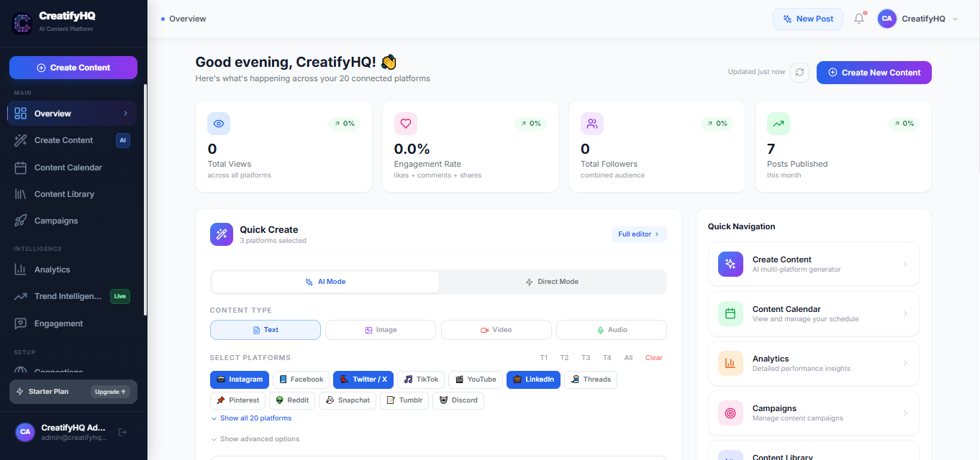Switch to Direct Mode
The width and height of the screenshot is (980, 460).
pos(552,281)
